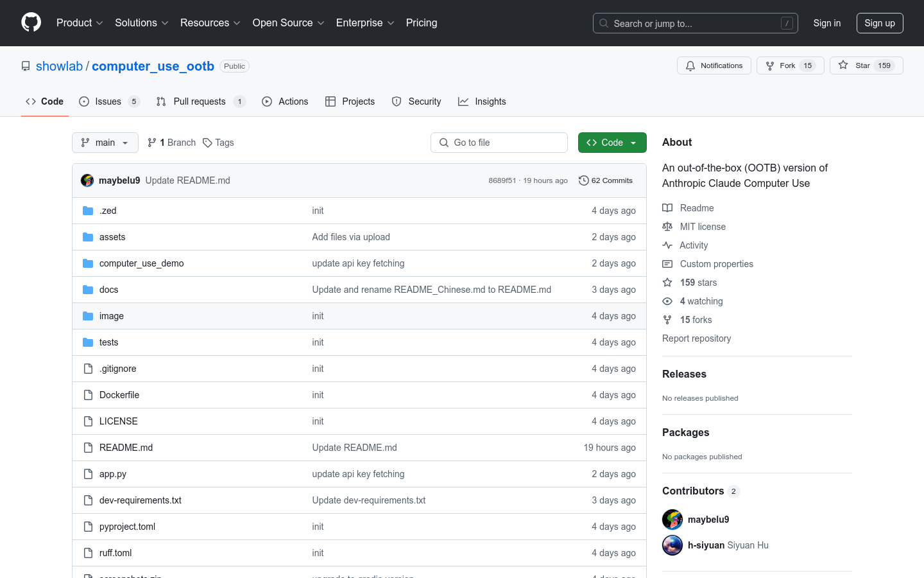Image resolution: width=924 pixels, height=578 pixels.
Task: Click the Sign in link
Action: [x=827, y=23]
